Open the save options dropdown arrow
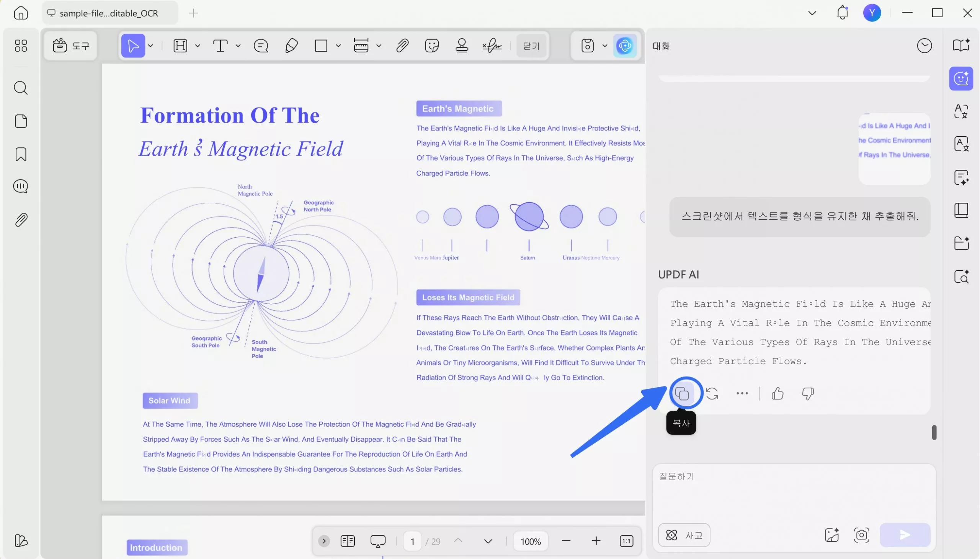The height and width of the screenshot is (559, 980). (605, 46)
